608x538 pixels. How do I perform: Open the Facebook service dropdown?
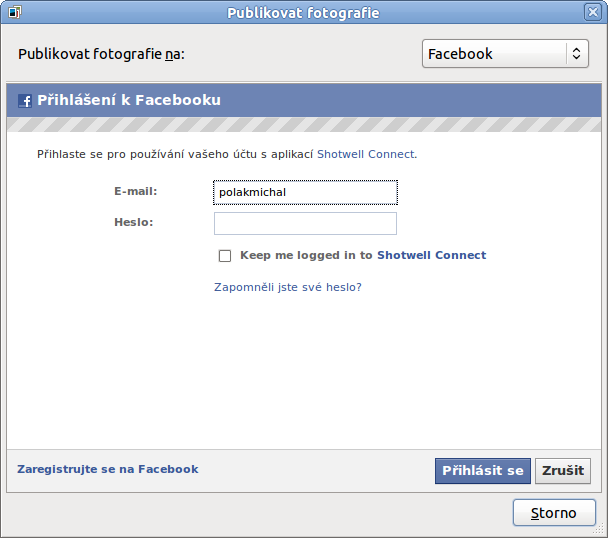point(505,54)
